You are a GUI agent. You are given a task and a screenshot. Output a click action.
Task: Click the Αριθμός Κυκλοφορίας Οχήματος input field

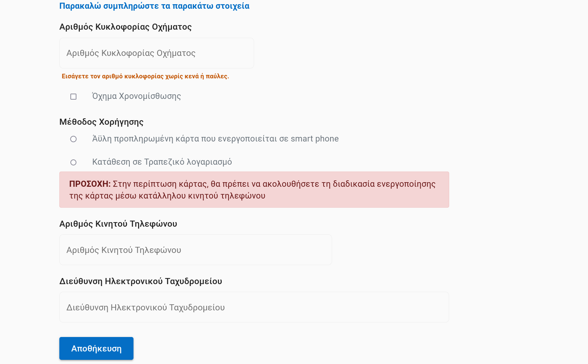click(156, 53)
